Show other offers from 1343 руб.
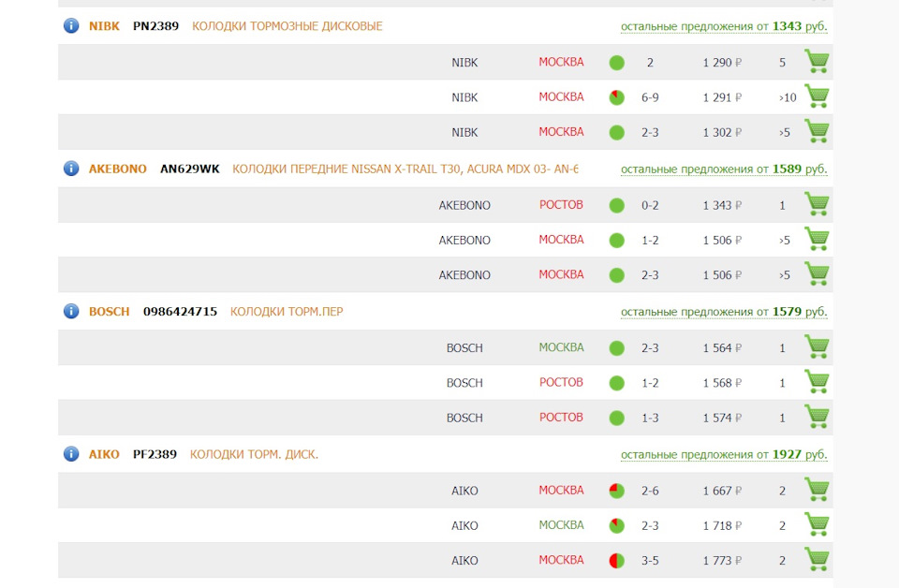This screenshot has height=588, width=899. pyautogui.click(x=724, y=26)
